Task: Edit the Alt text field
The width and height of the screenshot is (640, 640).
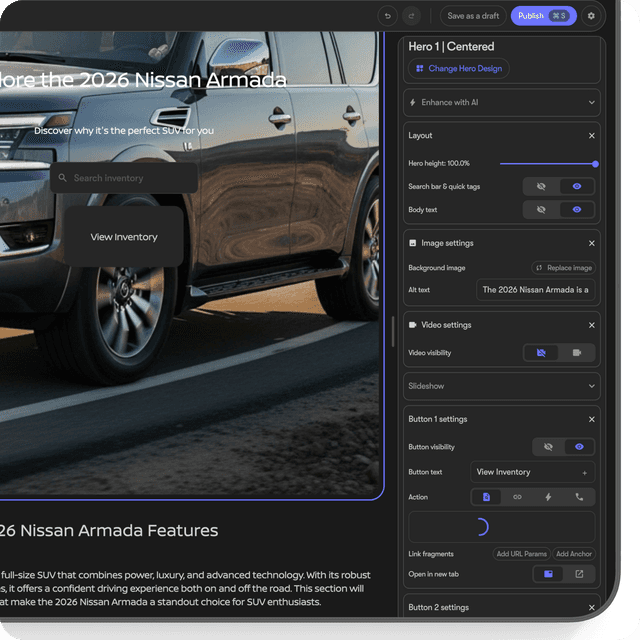Action: coord(536,290)
